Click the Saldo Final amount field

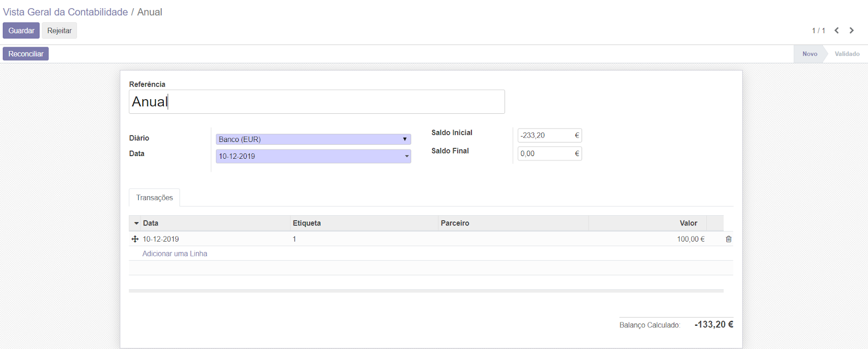point(545,154)
